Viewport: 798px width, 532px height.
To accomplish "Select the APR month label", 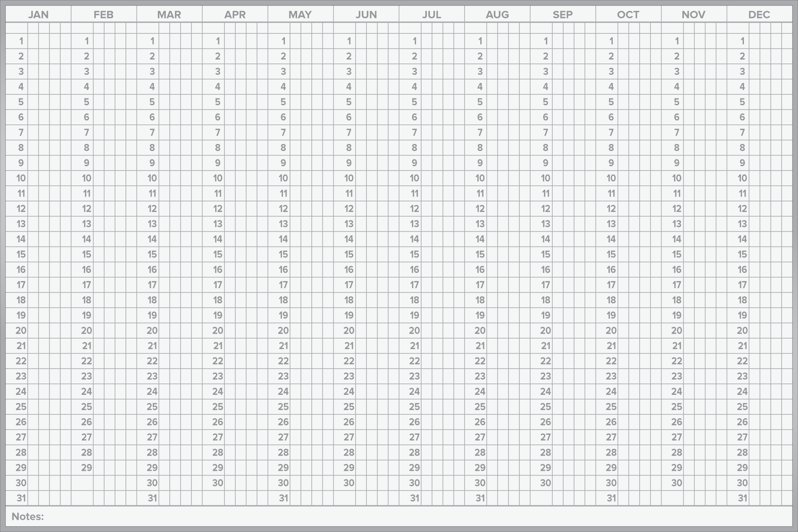I will pyautogui.click(x=235, y=14).
